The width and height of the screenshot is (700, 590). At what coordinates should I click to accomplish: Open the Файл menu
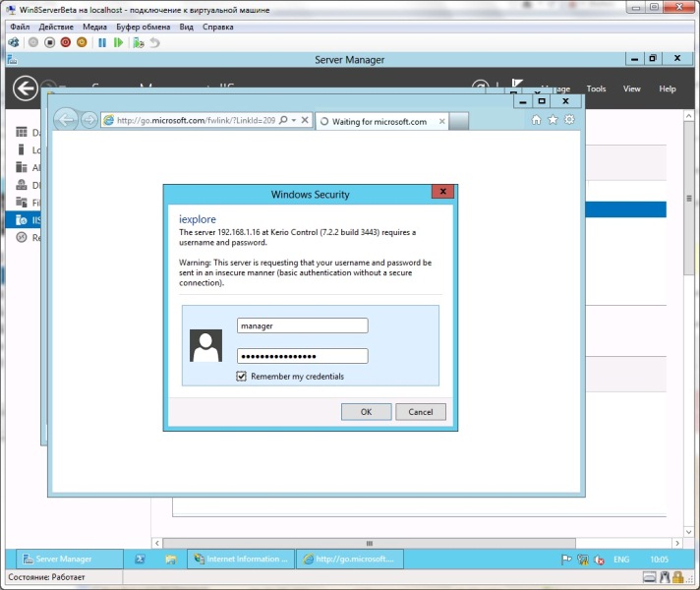pos(20,27)
